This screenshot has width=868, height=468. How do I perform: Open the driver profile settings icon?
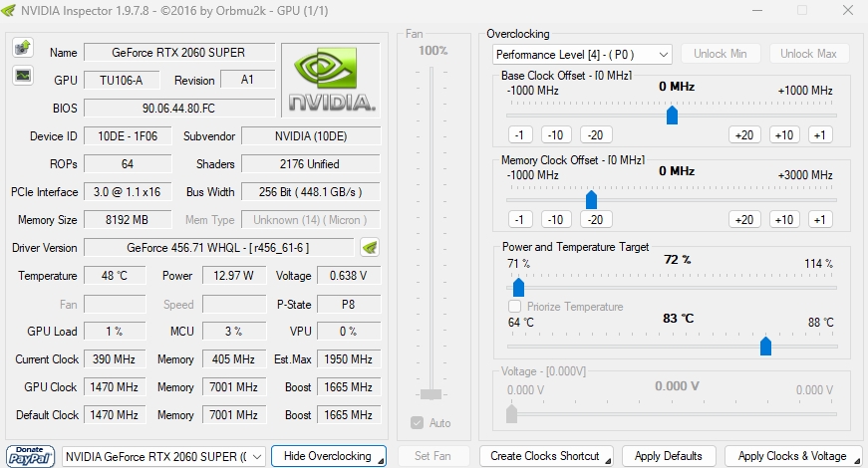pos(370,247)
